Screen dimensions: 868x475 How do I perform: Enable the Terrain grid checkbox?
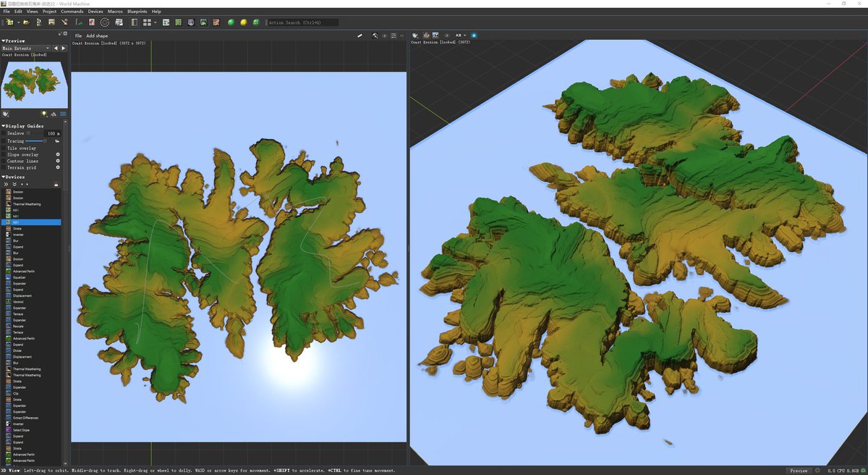(4, 167)
